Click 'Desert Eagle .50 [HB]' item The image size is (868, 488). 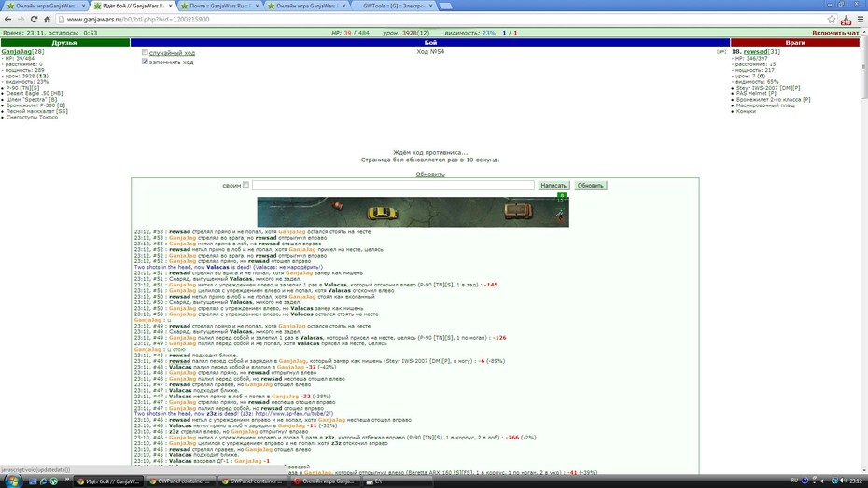coord(35,93)
